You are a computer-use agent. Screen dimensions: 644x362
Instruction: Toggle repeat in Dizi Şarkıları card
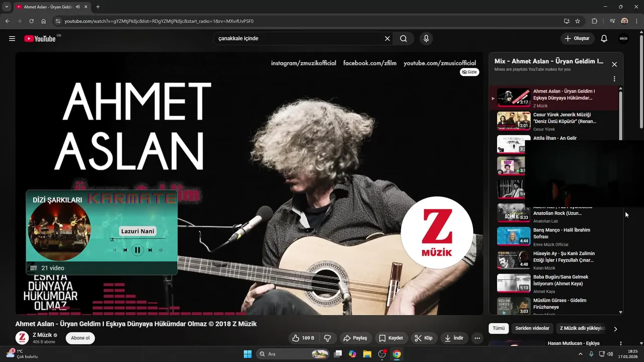point(161,250)
